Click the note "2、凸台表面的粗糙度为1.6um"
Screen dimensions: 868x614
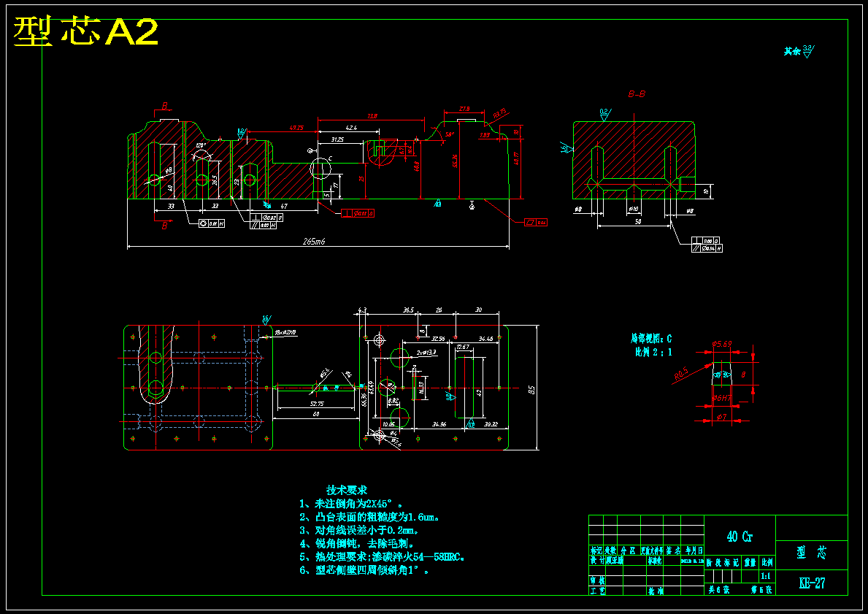pyautogui.click(x=370, y=517)
